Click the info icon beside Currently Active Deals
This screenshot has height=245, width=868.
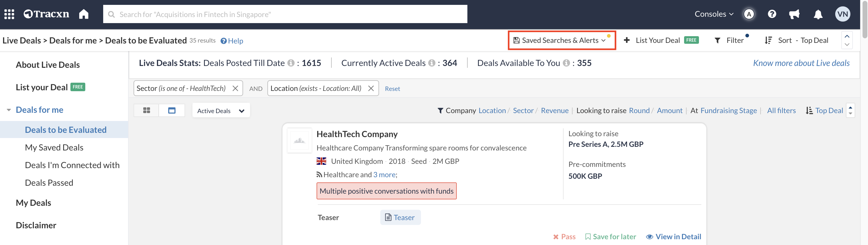click(431, 63)
